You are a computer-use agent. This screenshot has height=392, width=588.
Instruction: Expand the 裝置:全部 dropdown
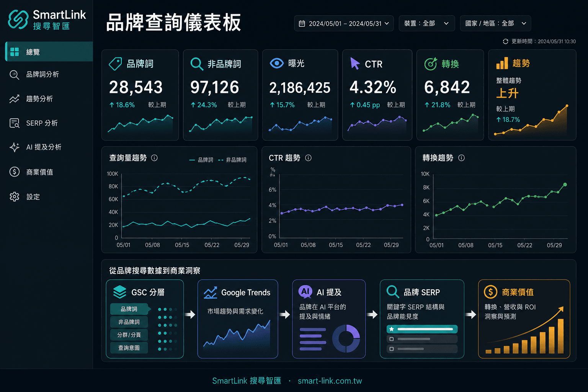coord(426,23)
